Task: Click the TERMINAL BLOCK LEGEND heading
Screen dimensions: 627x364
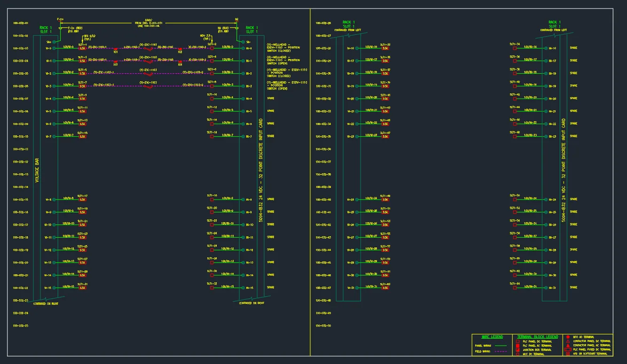Action: [x=538, y=337]
